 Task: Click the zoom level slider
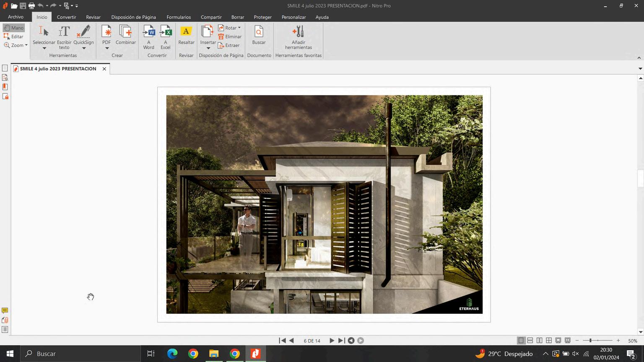tap(590, 341)
